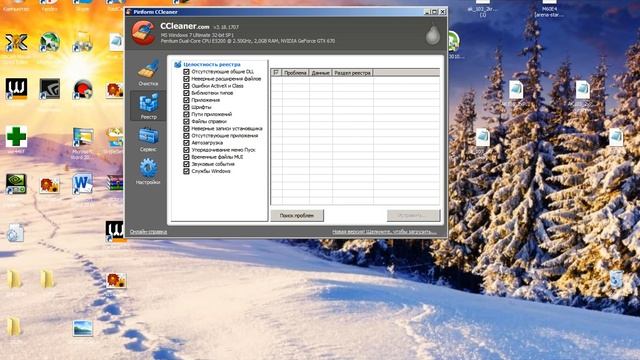Select the document with gear desktop icon
Screen dimensions: 640x360
tap(16, 233)
